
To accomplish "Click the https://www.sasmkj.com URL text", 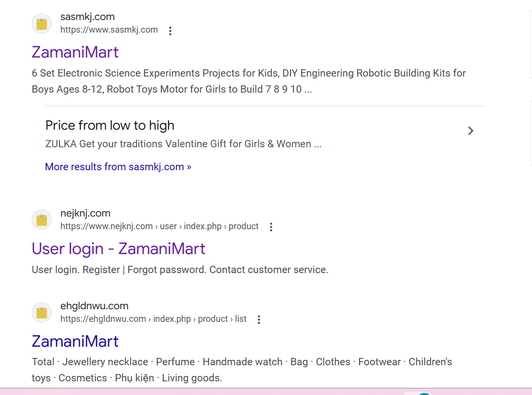I will point(109,30).
